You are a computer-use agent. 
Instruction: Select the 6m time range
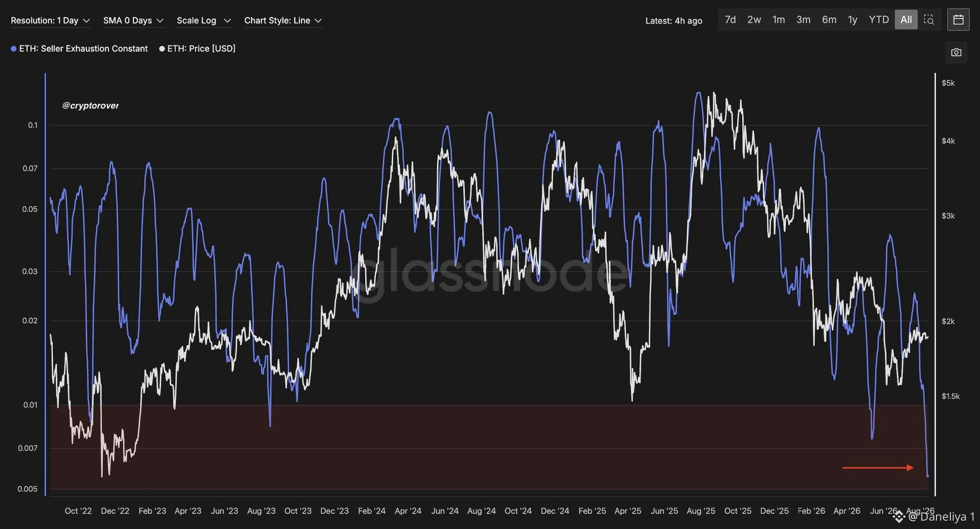[x=829, y=20]
